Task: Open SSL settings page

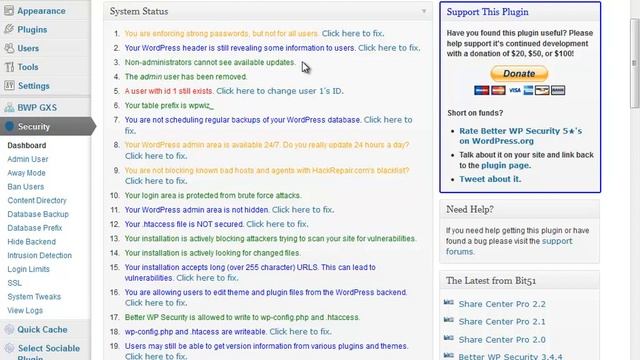Action: click(x=14, y=283)
